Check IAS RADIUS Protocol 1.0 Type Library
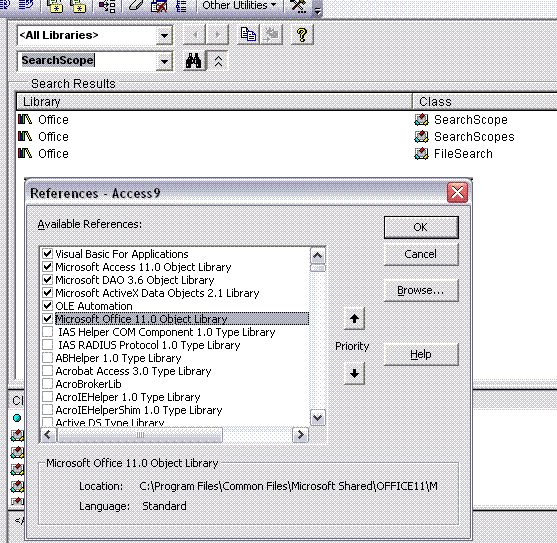557x543 pixels. click(47, 345)
